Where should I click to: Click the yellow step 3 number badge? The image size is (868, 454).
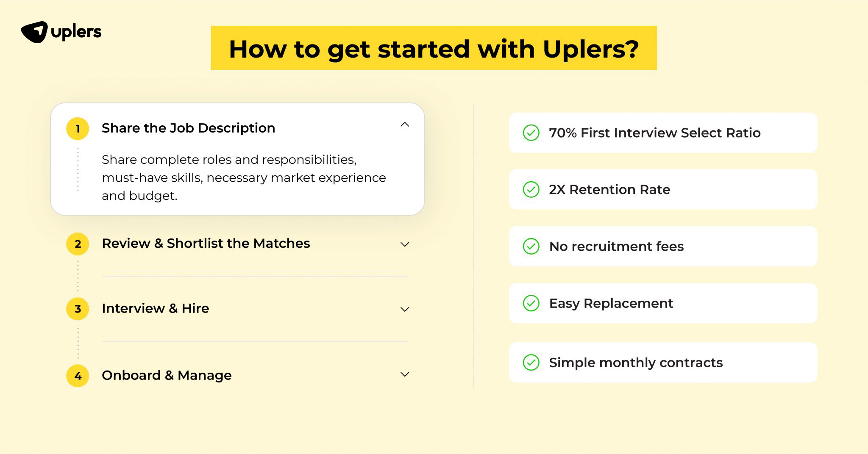point(78,309)
